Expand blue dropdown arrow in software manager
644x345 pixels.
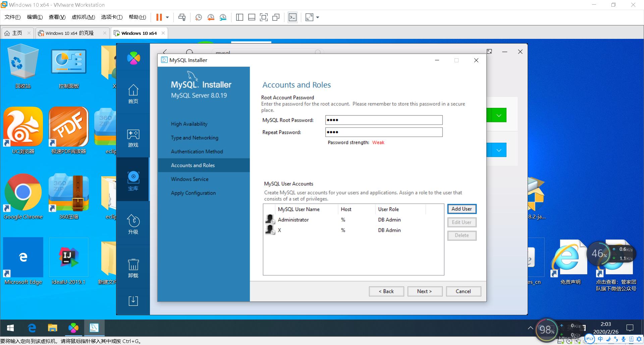click(499, 150)
